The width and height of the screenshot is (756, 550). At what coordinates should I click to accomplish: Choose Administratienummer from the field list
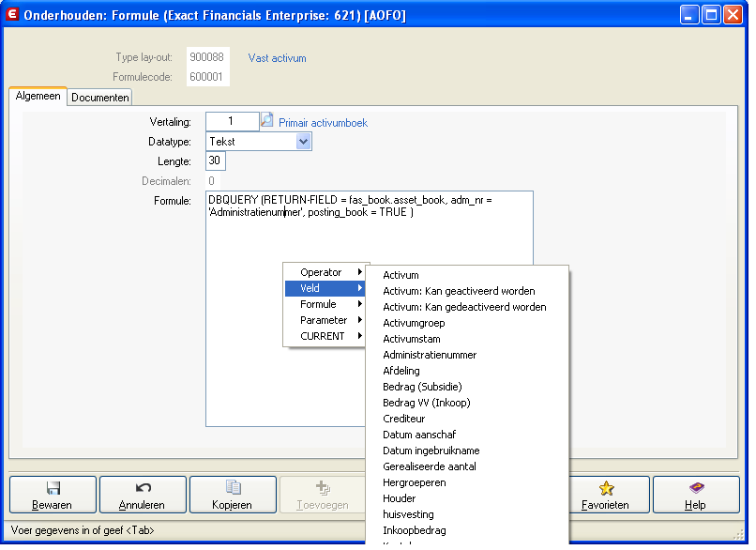430,355
